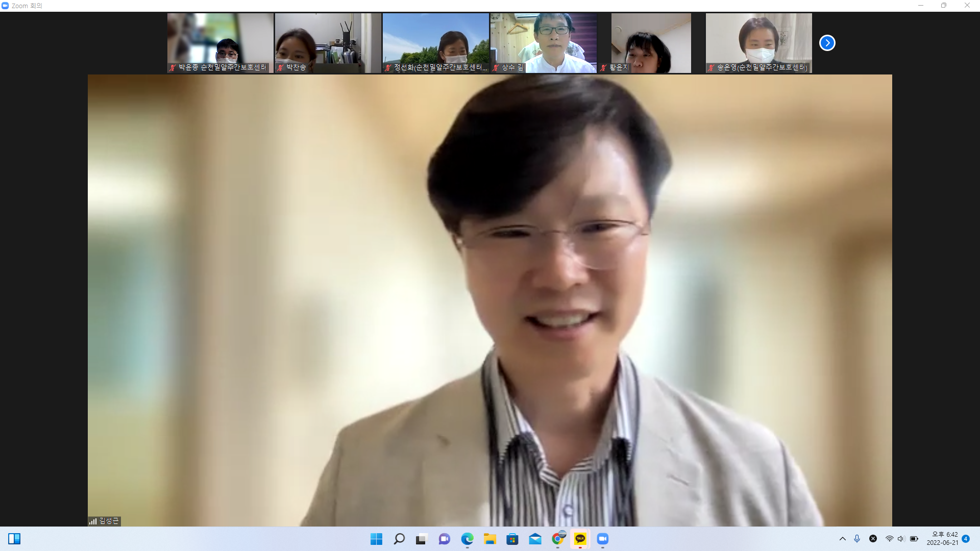Restore down the Zoom window
Viewport: 980px width, 551px height.
[x=944, y=6]
